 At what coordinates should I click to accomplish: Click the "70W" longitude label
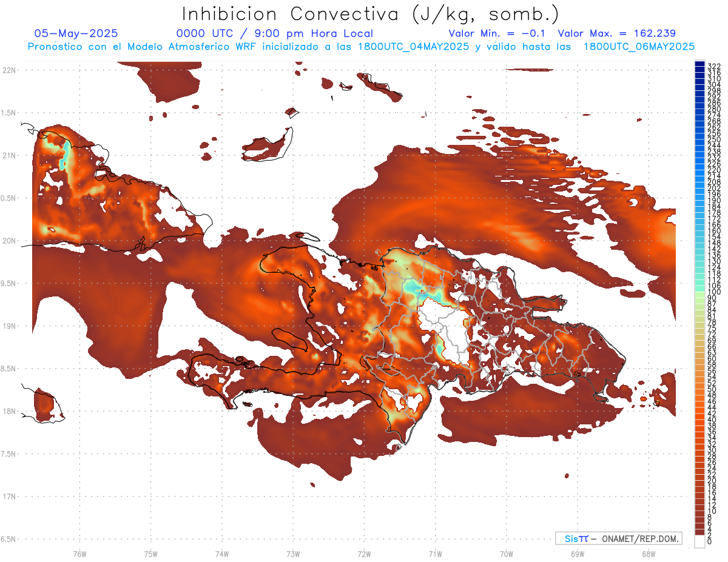pos(507,554)
